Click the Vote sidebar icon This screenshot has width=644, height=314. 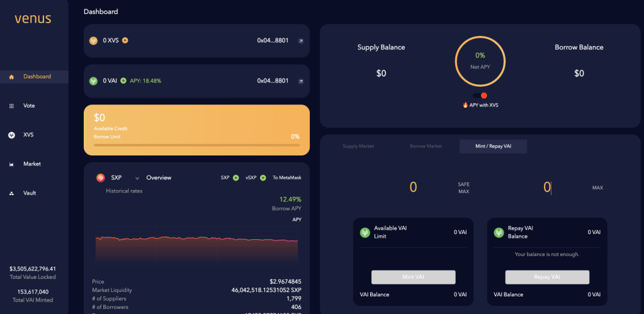(11, 106)
